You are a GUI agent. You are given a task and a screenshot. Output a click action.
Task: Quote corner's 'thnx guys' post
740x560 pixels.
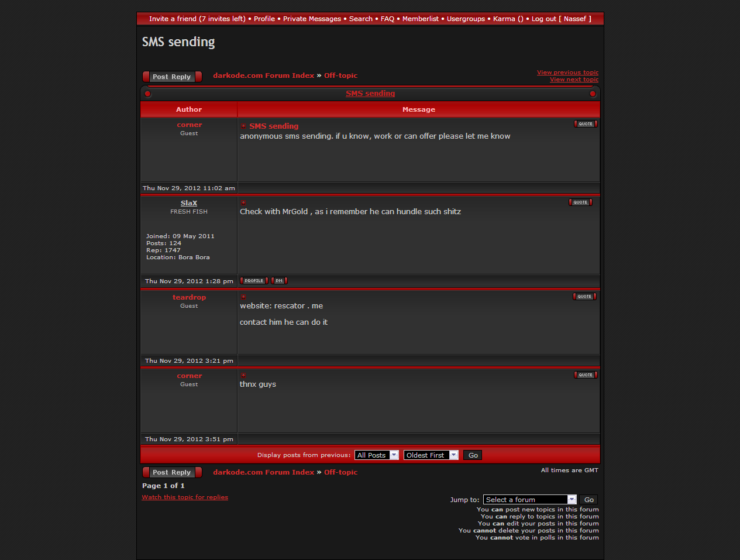[585, 375]
